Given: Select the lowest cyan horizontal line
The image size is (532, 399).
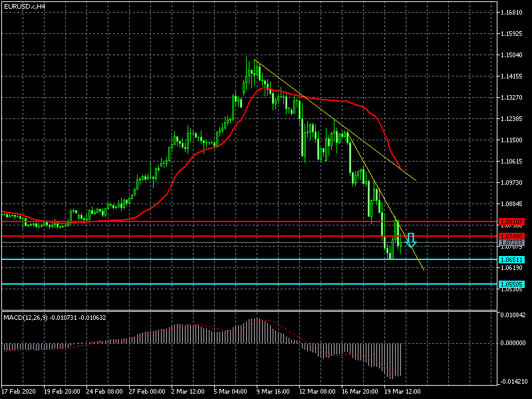Looking at the screenshot, I should pos(199,284).
